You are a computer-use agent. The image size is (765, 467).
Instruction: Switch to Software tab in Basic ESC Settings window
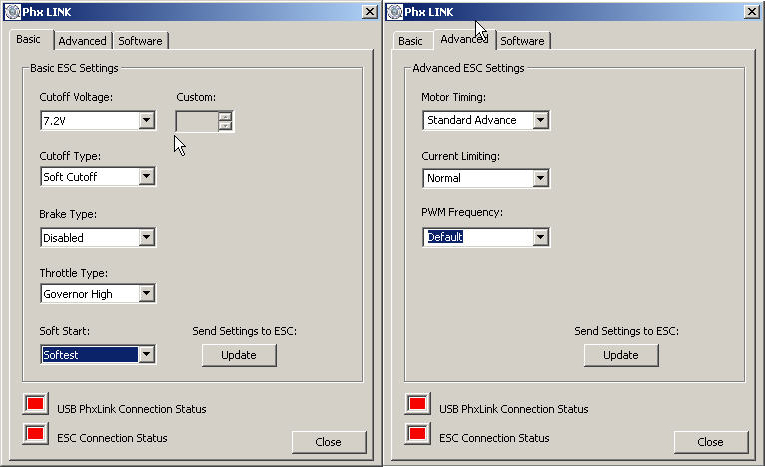(140, 41)
